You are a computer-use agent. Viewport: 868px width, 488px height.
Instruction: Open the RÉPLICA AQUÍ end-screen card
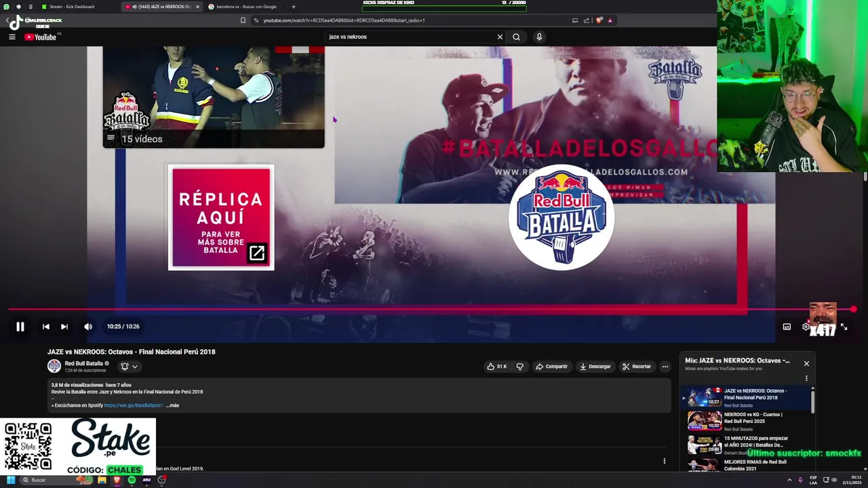click(221, 217)
